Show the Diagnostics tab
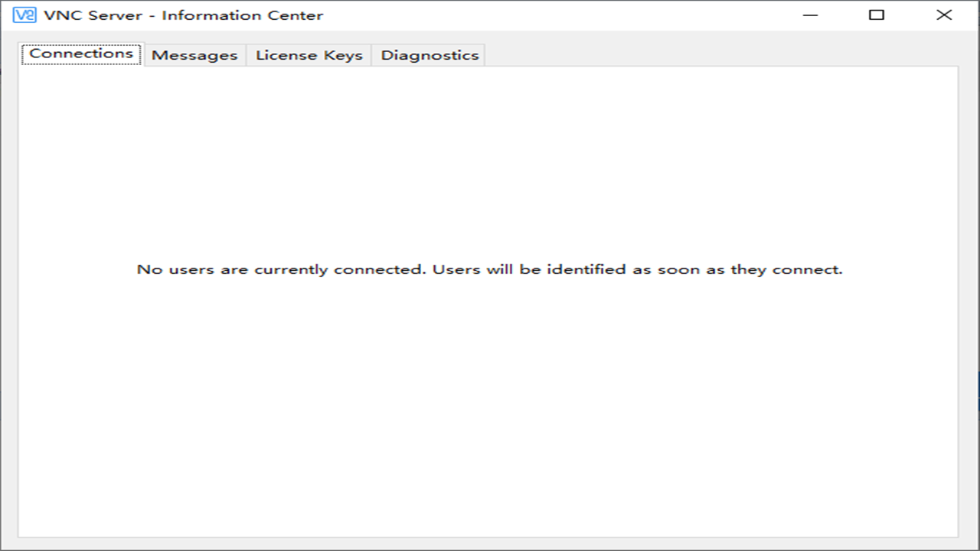 click(430, 55)
